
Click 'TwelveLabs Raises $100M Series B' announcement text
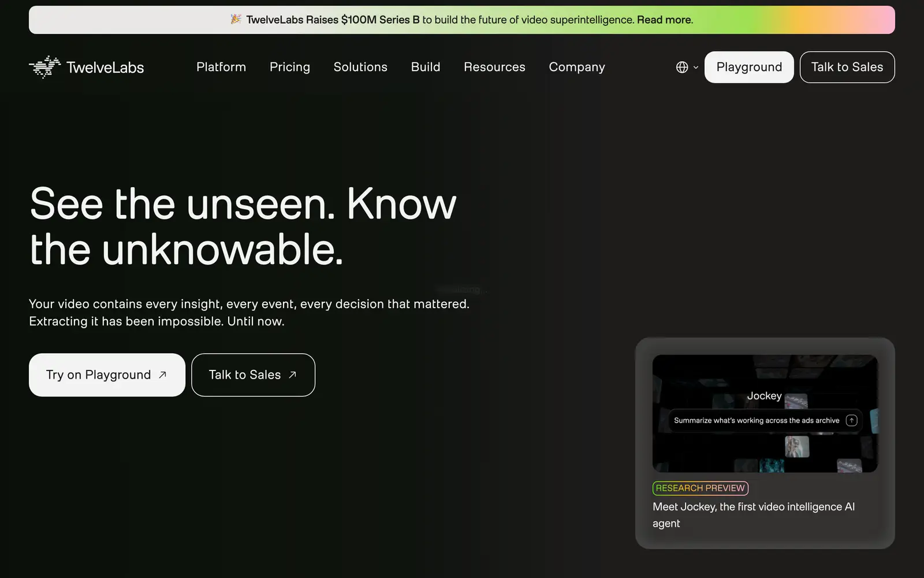[333, 20]
